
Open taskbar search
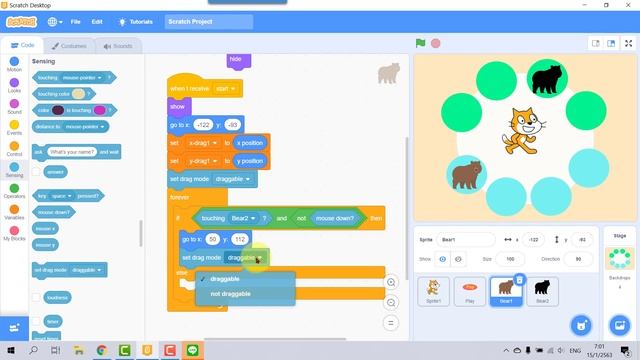click(33, 350)
